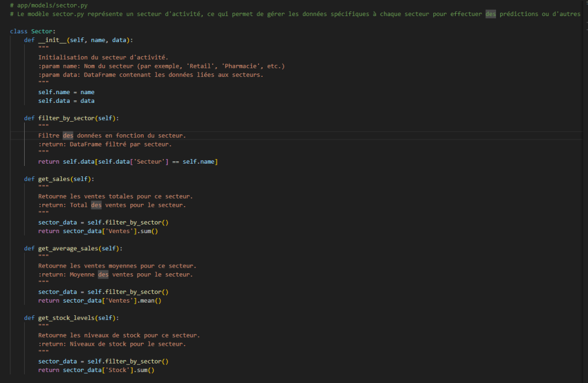Click highlighted 'des' in 'Filtre des données'
The width and height of the screenshot is (588, 383).
point(68,136)
